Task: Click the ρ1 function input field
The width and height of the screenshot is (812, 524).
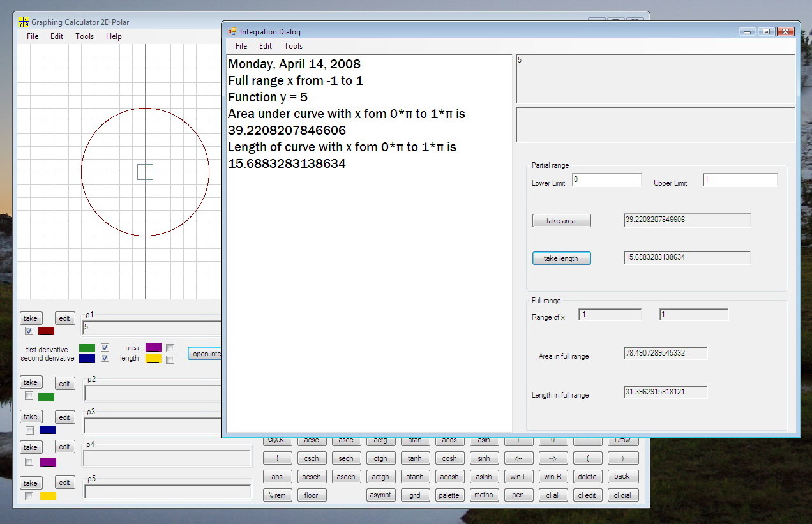Action: (152, 328)
